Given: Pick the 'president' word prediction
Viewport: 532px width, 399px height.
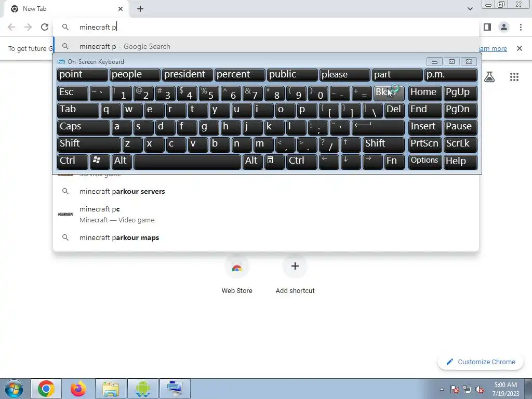Looking at the screenshot, I should tap(187, 75).
